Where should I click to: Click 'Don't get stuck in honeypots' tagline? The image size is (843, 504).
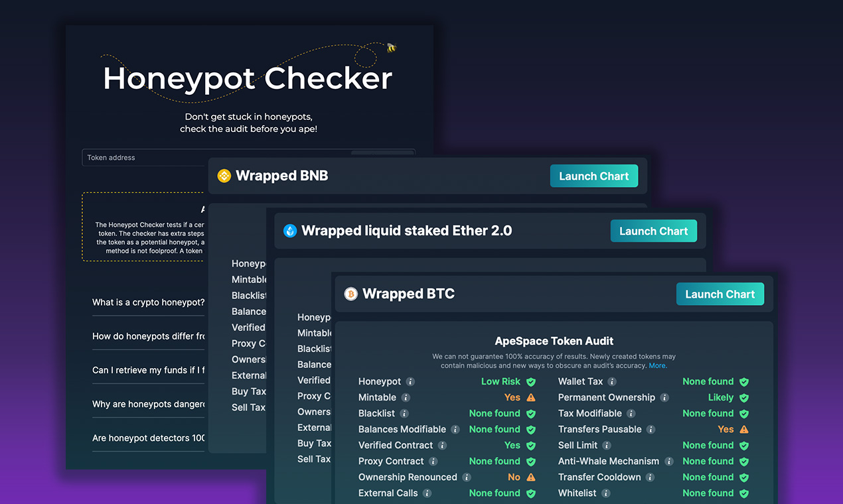248,117
